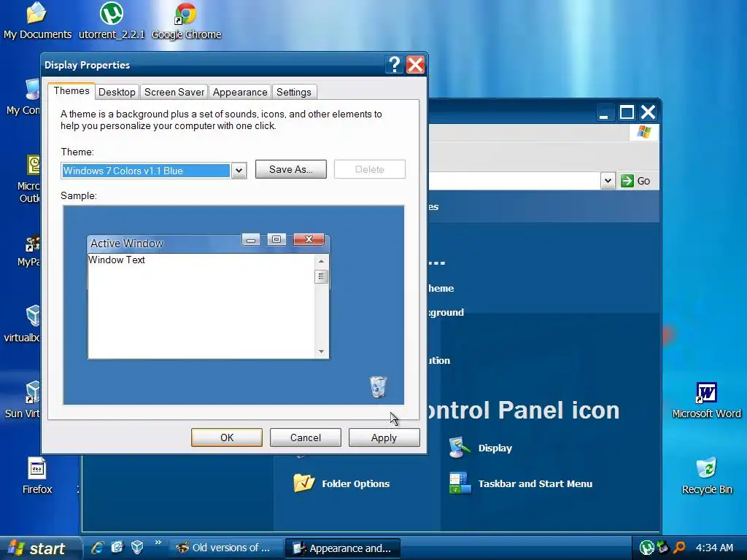Click Apply in Display Properties
The image size is (747, 560).
[384, 437]
